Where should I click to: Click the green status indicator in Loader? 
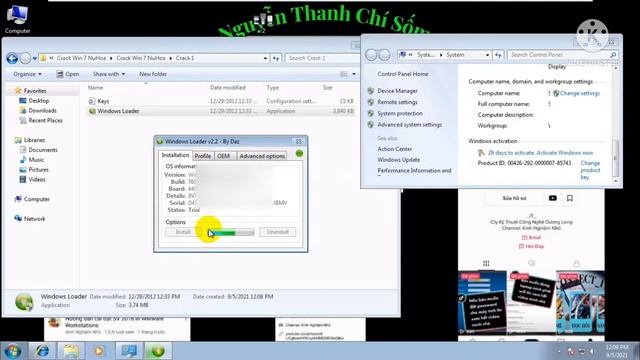299,153
